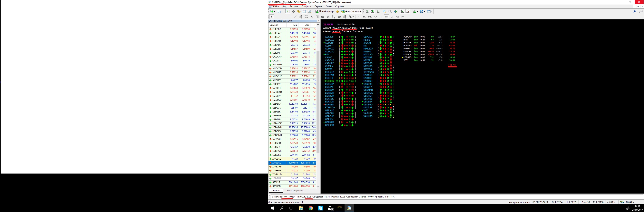The height and width of the screenshot is (212, 644).
Task: Close the Обзор рынка panel
Action: (x=318, y=21)
